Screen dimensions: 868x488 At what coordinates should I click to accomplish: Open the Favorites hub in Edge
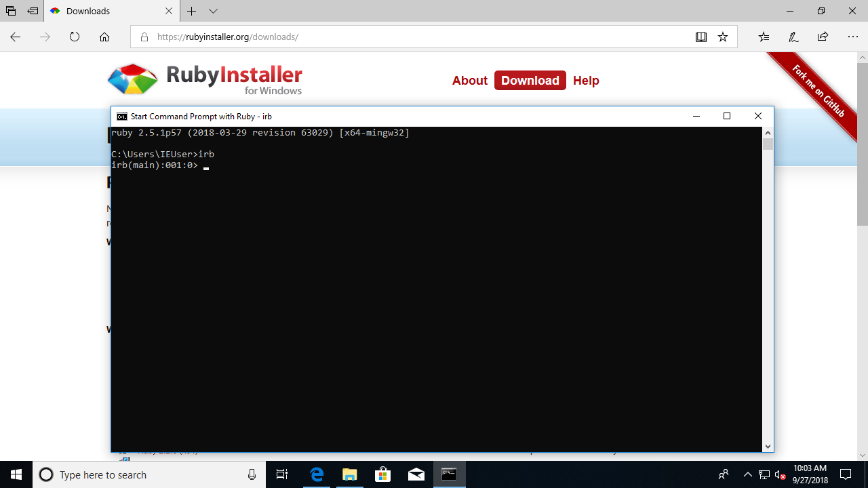(x=764, y=37)
